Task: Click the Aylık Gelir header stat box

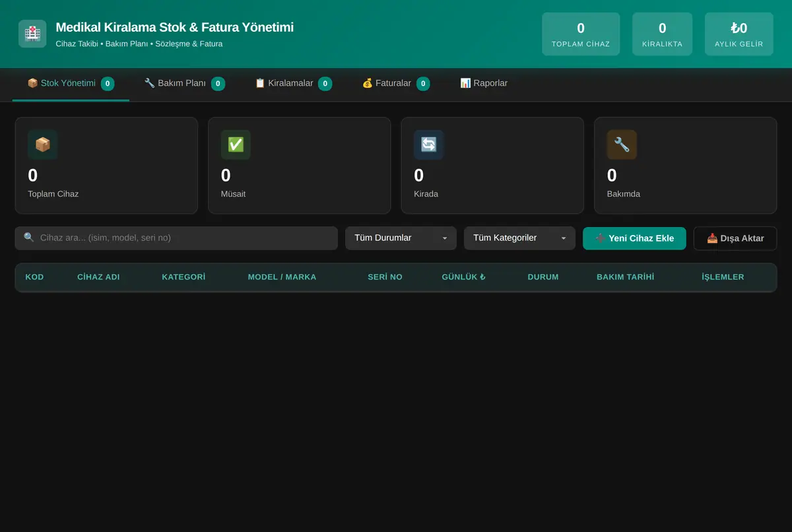Action: point(739,34)
